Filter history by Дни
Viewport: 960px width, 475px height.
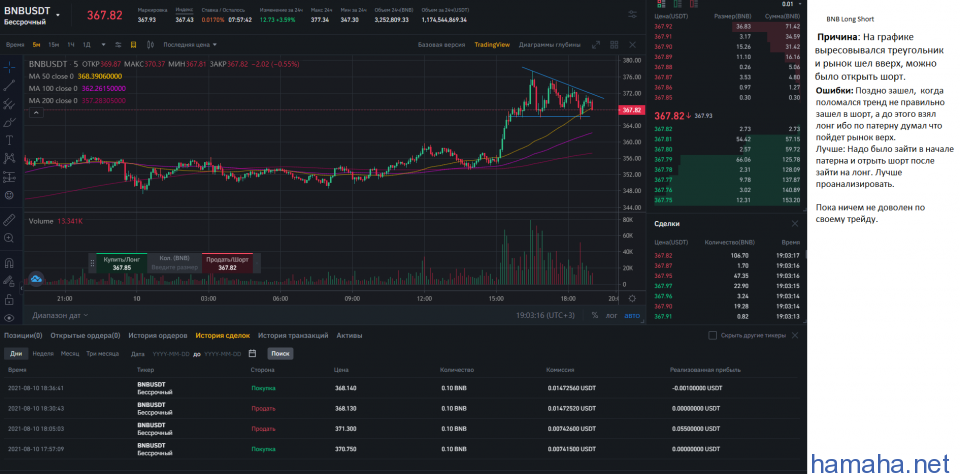(16, 354)
